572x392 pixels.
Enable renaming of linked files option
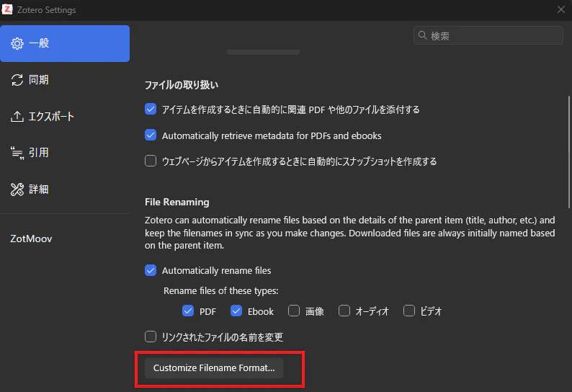tap(151, 337)
